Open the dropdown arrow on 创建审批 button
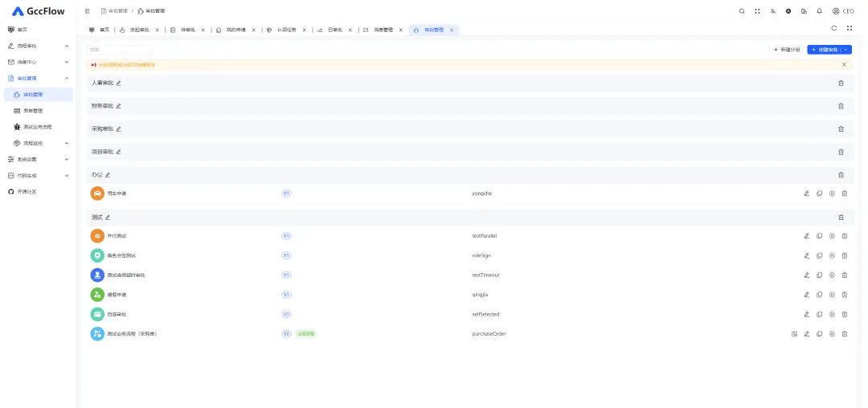The height and width of the screenshot is (408, 868). 845,50
